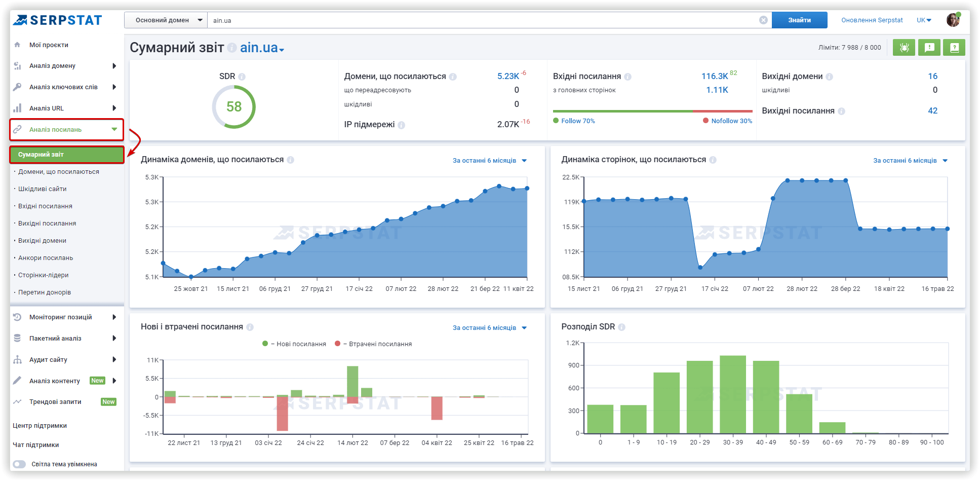
Task: Open the user profile avatar
Action: point(953,20)
